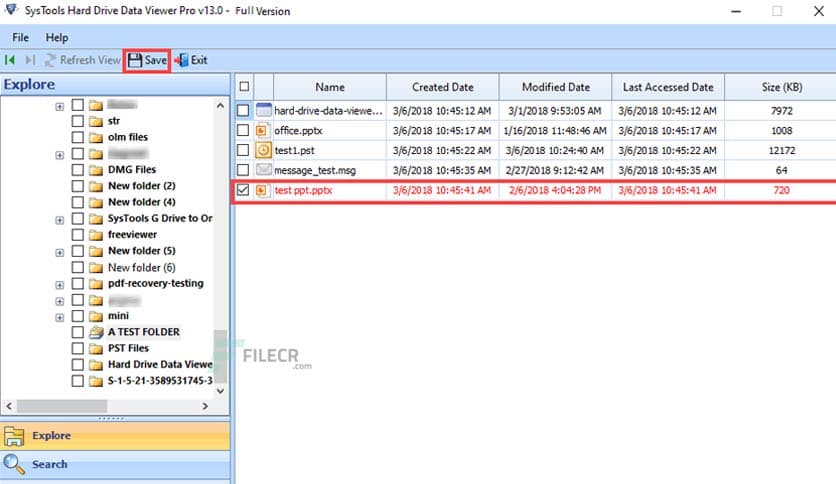
Task: Switch to the Search panel tab
Action: pos(115,464)
